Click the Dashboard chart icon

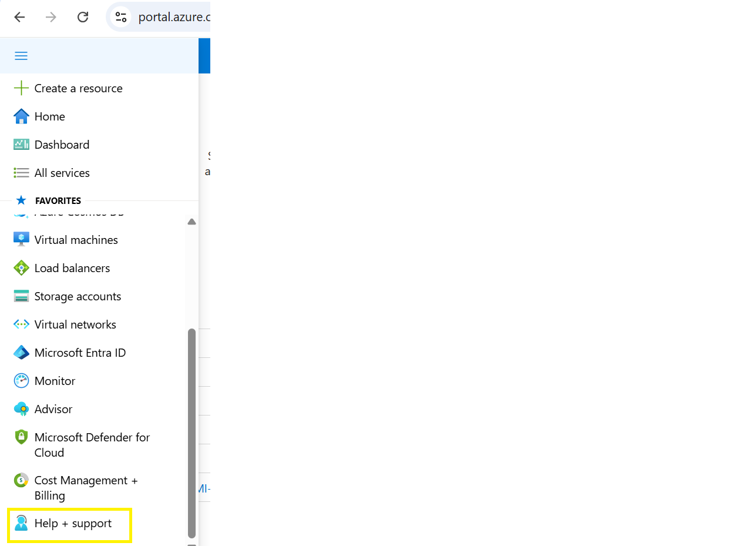click(21, 145)
